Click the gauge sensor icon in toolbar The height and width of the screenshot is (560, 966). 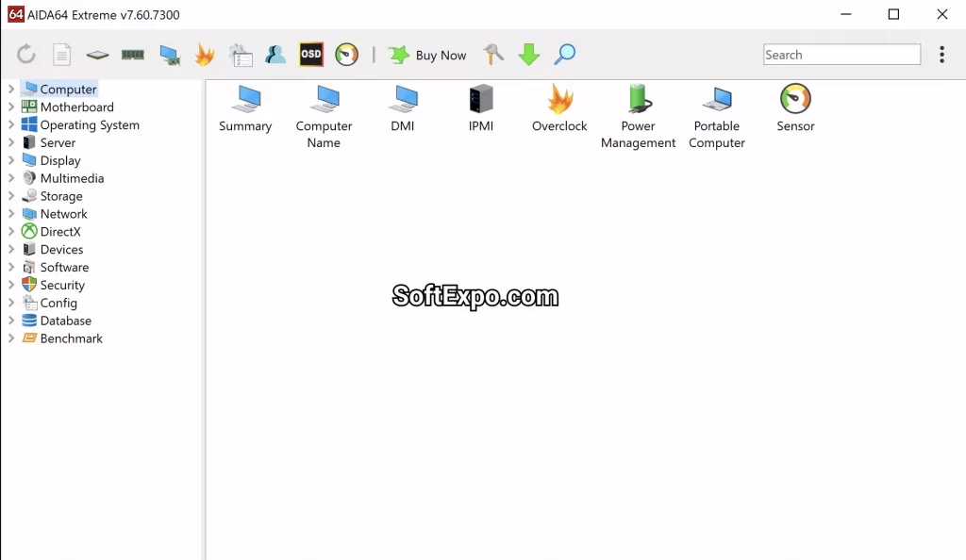pyautogui.click(x=347, y=55)
